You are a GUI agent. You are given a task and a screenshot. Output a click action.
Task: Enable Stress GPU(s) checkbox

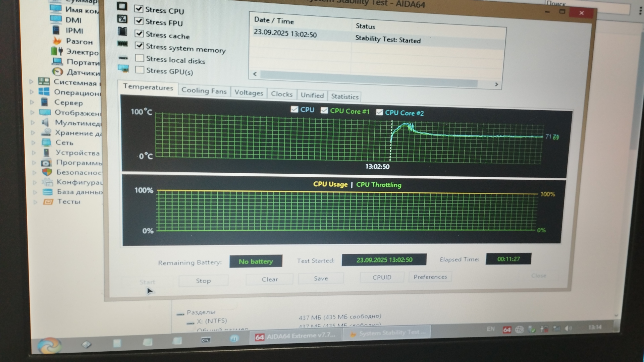point(140,70)
